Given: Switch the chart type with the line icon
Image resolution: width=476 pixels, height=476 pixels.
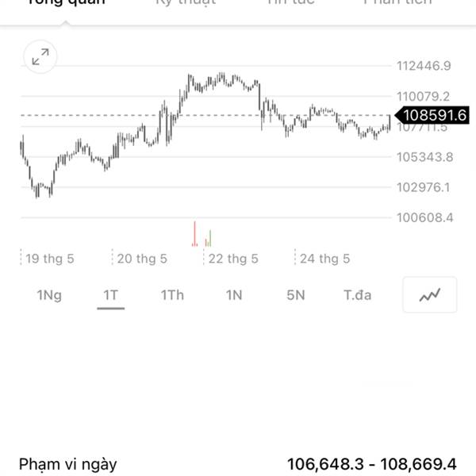Looking at the screenshot, I should coord(429,294).
